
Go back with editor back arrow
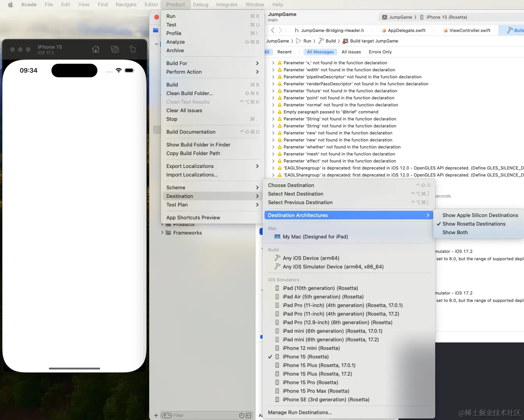[273, 30]
